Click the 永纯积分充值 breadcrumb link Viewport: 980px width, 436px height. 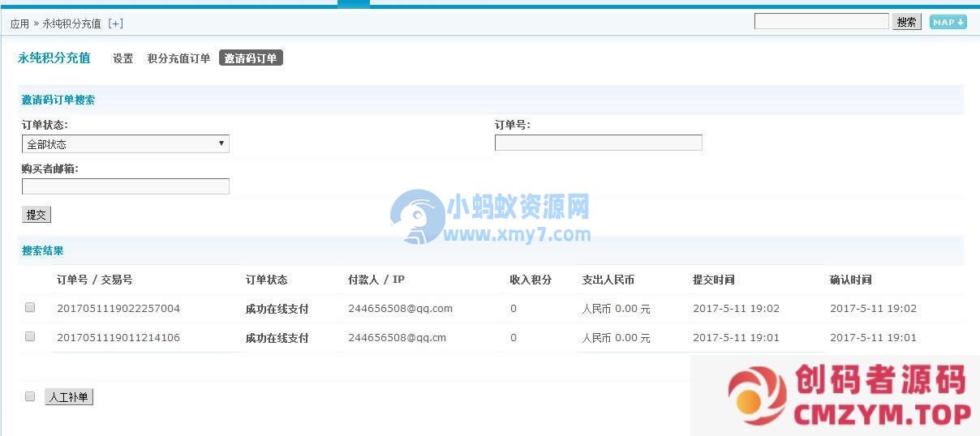71,24
